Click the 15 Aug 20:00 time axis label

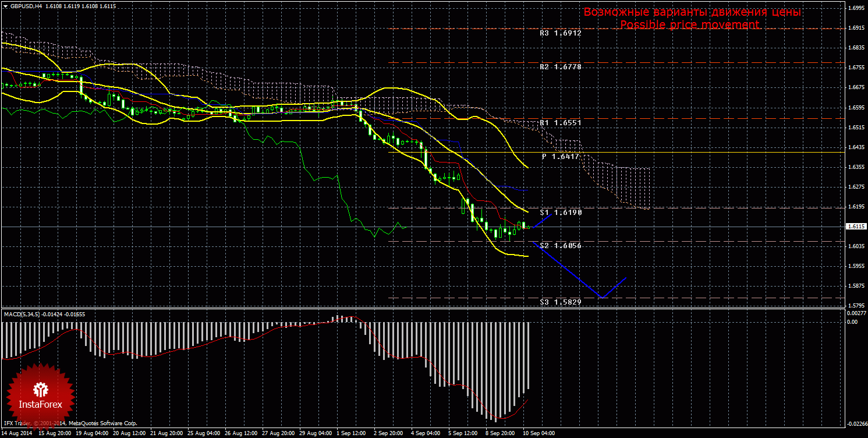(x=55, y=433)
